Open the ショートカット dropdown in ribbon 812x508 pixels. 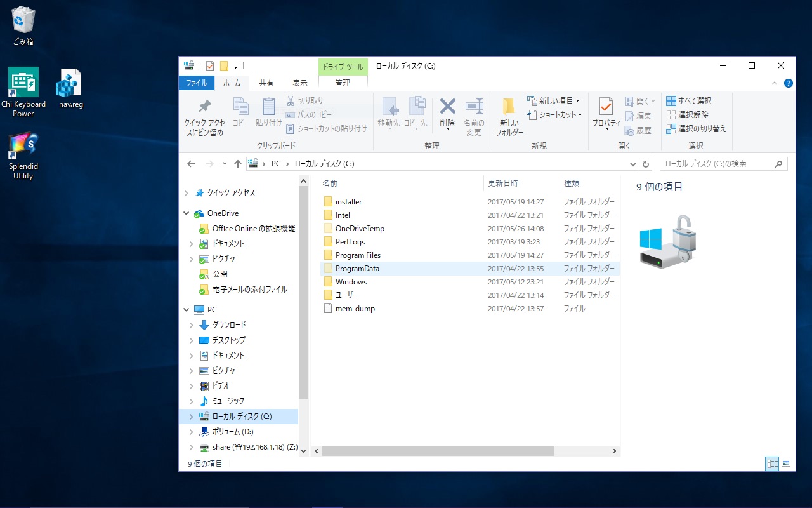point(554,115)
